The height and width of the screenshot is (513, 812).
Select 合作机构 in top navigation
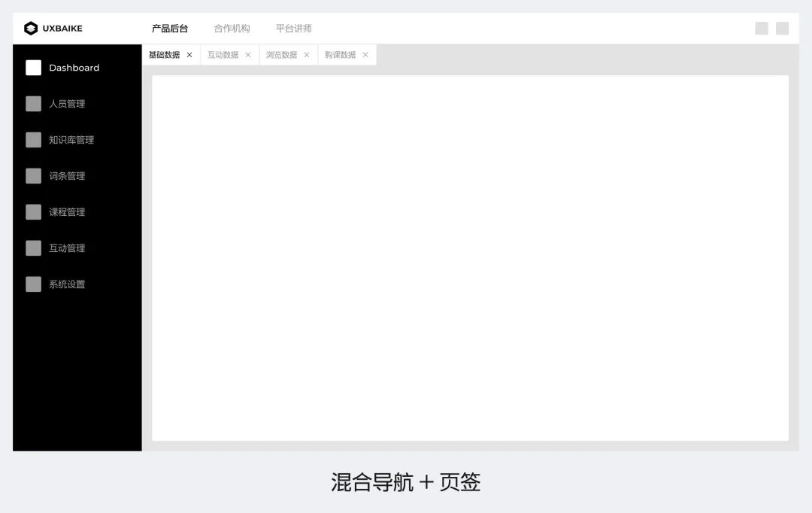pos(232,28)
